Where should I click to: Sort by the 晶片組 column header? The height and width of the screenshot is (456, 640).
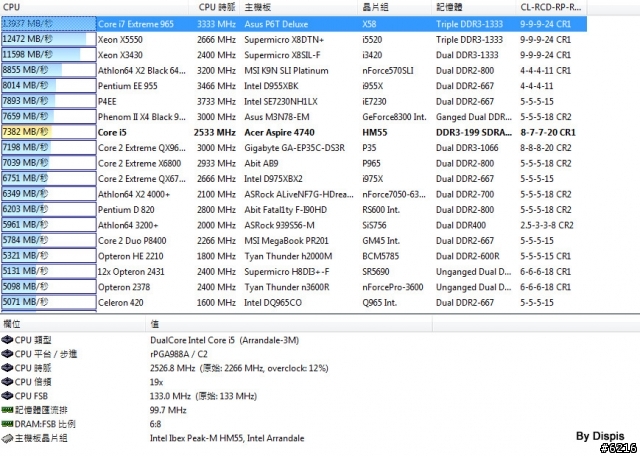pyautogui.click(x=395, y=7)
